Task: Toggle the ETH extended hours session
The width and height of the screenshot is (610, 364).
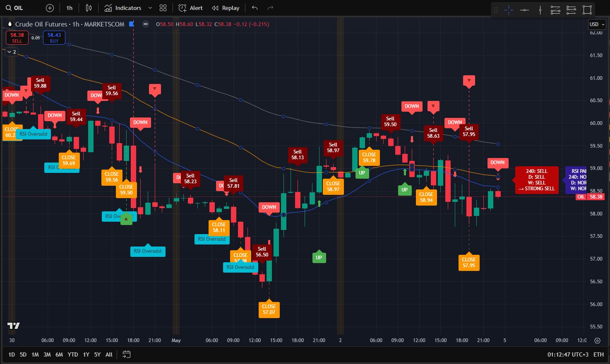Action: [598, 354]
